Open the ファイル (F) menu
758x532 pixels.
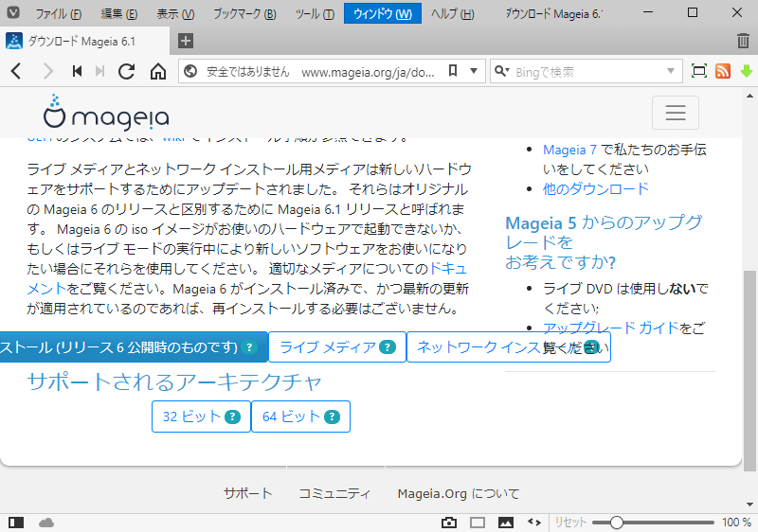(x=59, y=13)
